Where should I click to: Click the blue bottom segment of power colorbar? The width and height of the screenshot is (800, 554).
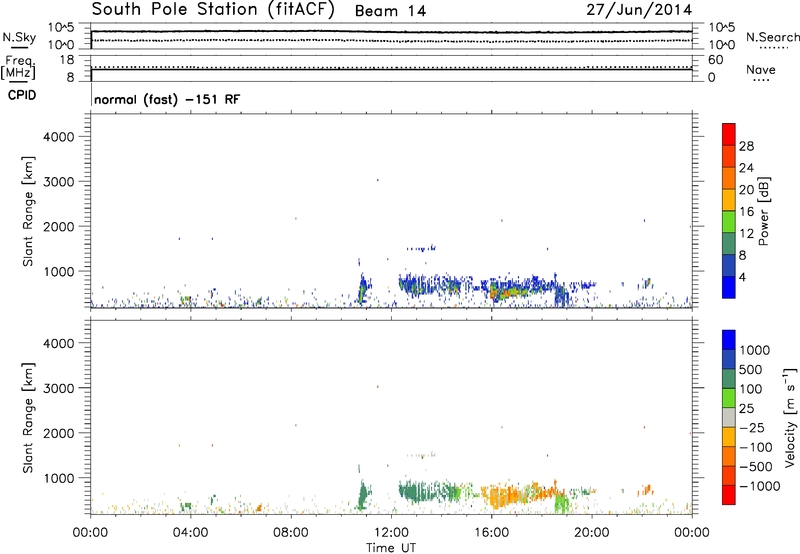coord(729,287)
